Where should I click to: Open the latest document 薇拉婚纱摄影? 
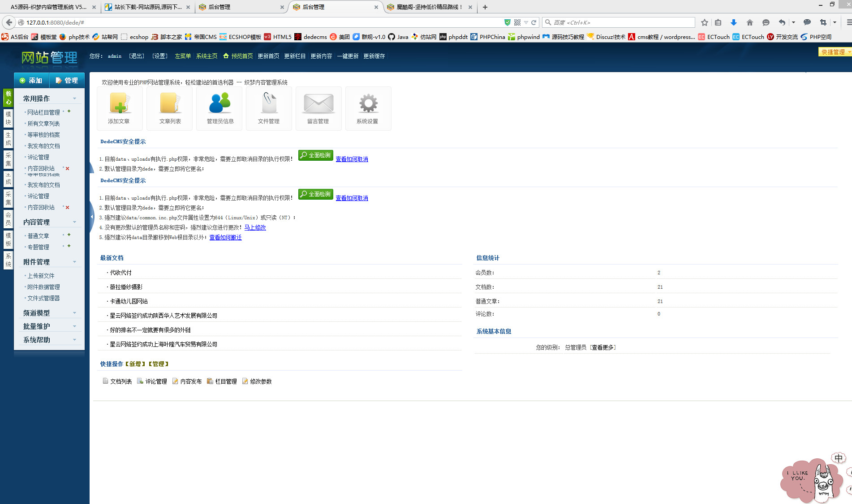[x=126, y=287]
